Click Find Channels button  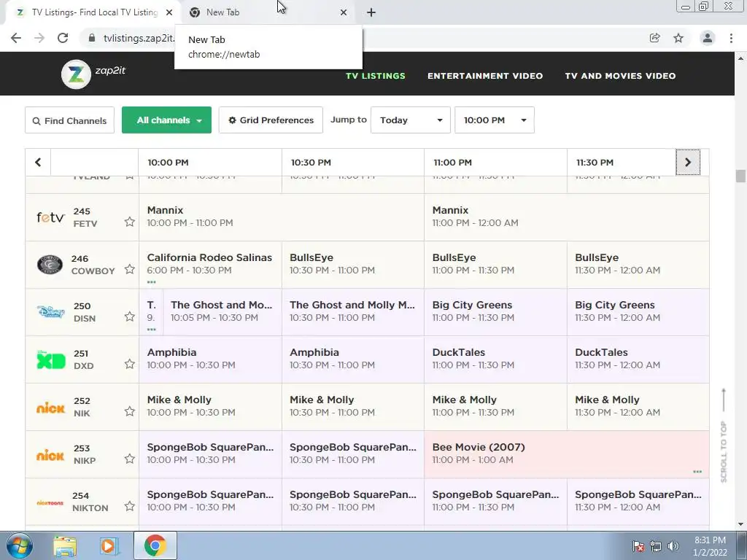69,120
